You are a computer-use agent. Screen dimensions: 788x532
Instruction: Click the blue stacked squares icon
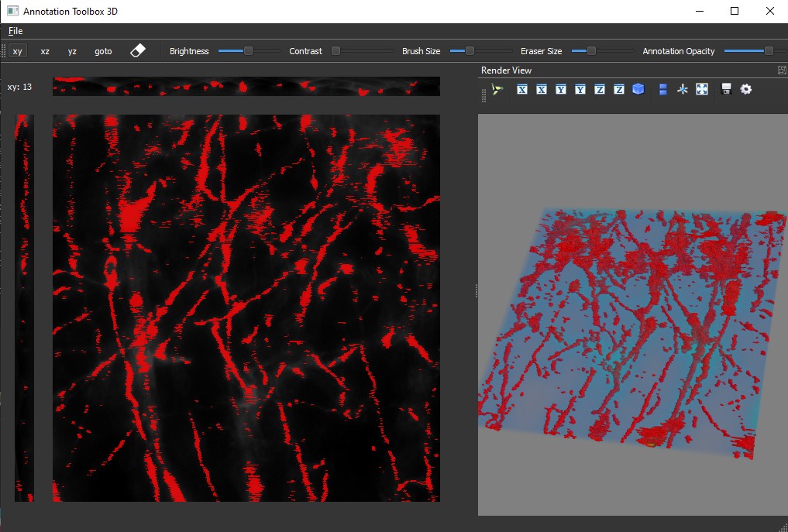pyautogui.click(x=663, y=90)
